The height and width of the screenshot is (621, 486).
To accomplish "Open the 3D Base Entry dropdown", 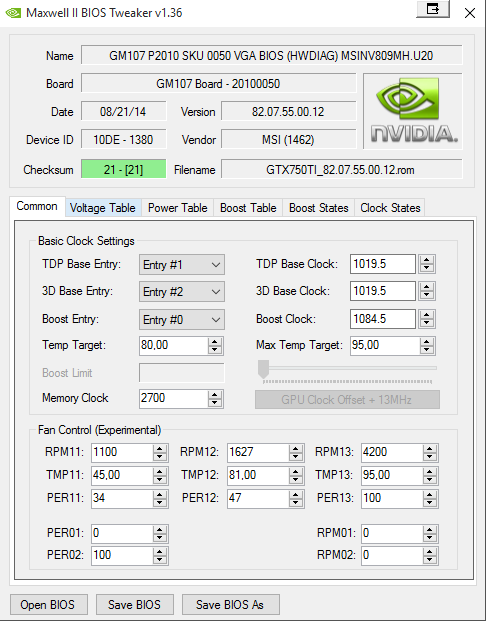I will click(182, 292).
